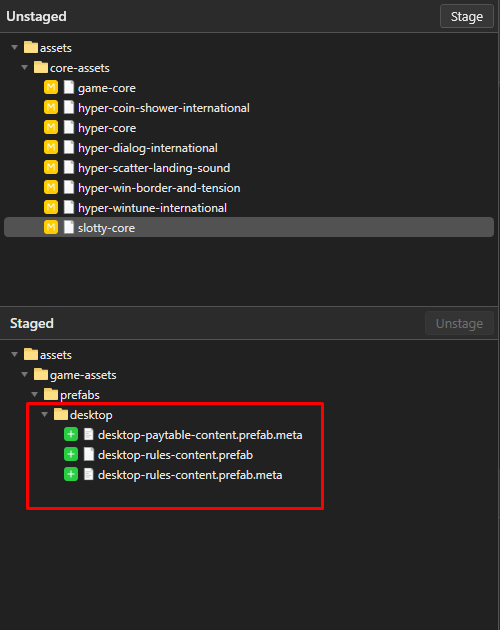Click the modified status icon beside game-core

tap(51, 88)
